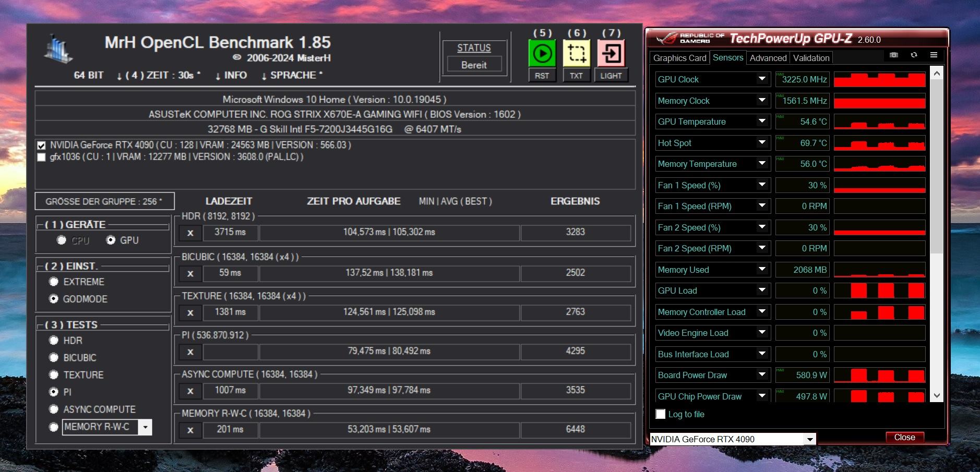The height and width of the screenshot is (472, 980).
Task: Open Hot Spot sensor dropdown arrow
Action: pyautogui.click(x=762, y=142)
